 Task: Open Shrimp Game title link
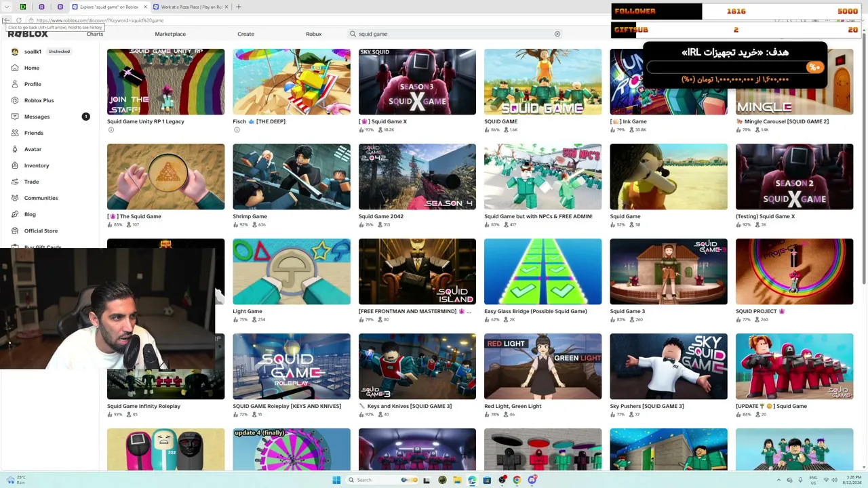(250, 216)
